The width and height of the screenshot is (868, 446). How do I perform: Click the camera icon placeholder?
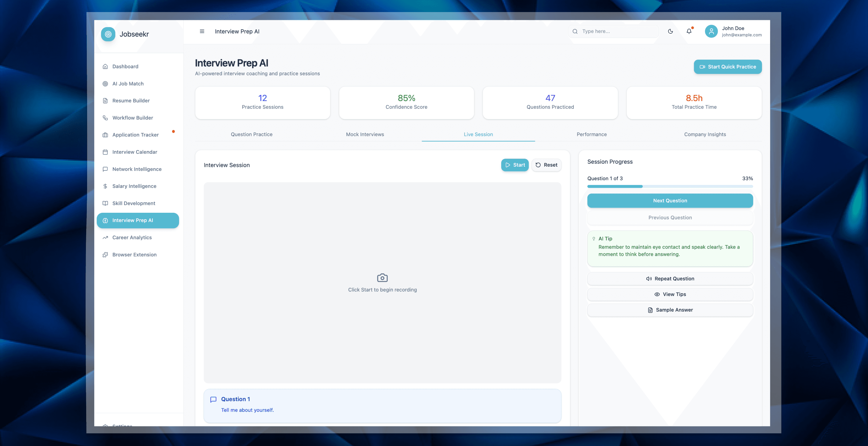point(382,278)
